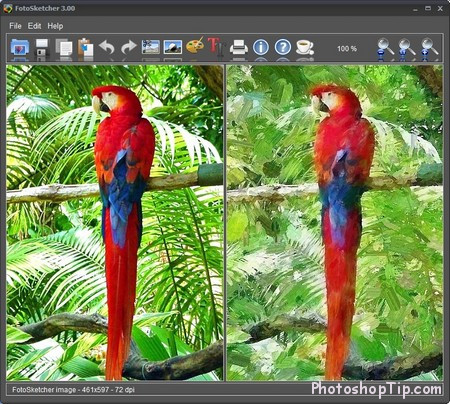Open the blue info icon
Screen dimensions: 450x404
(x=261, y=47)
